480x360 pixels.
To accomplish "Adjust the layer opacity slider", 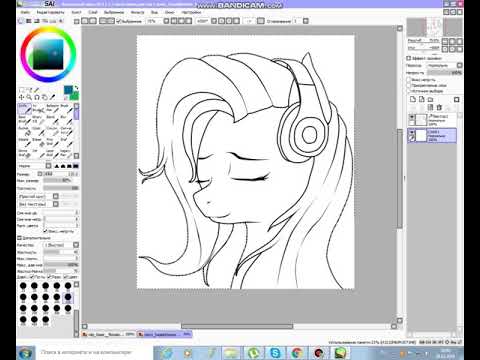I will [x=444, y=73].
